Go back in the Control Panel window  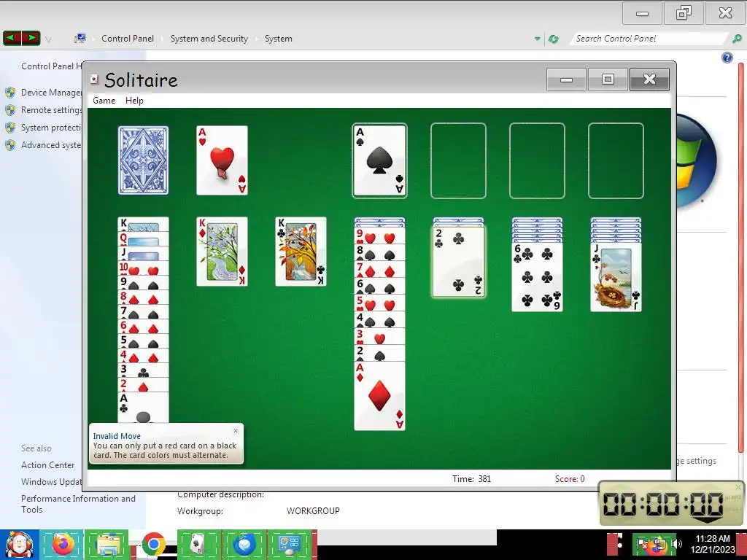tap(12, 38)
